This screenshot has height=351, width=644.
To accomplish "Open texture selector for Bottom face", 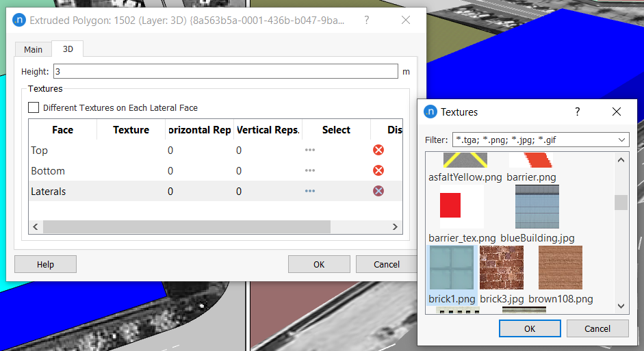I will coord(310,171).
